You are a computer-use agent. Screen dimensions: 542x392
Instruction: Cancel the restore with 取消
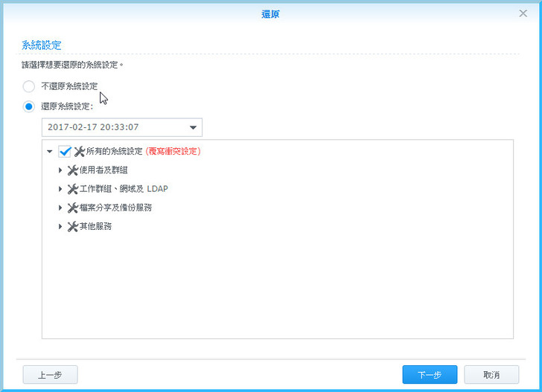point(491,375)
